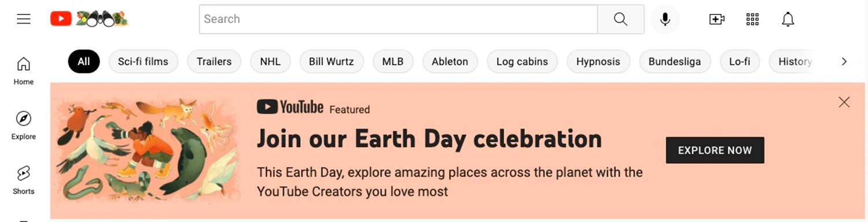Dismiss the Earth Day banner

(x=844, y=102)
